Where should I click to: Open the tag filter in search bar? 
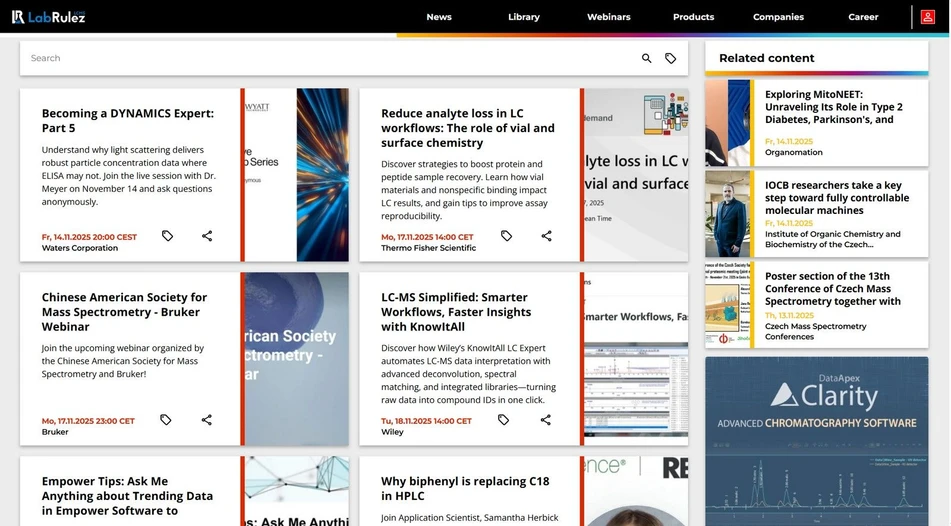tap(671, 59)
